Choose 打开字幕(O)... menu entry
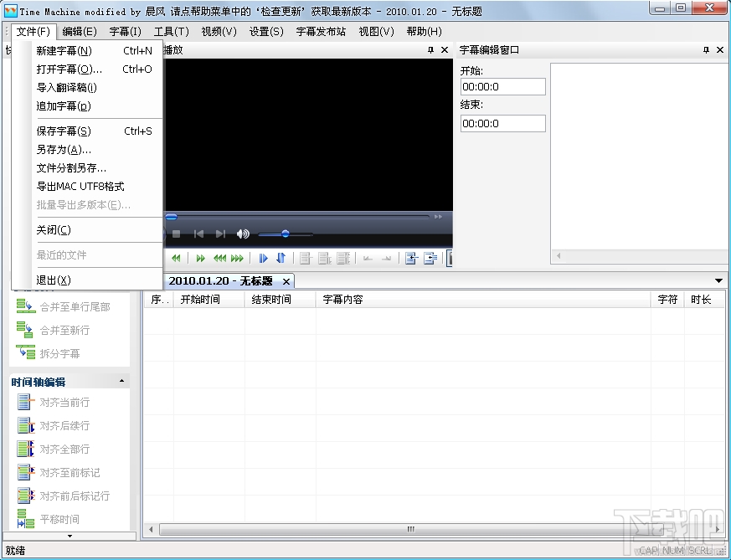Image resolution: width=731 pixels, height=560 pixels. pos(87,69)
